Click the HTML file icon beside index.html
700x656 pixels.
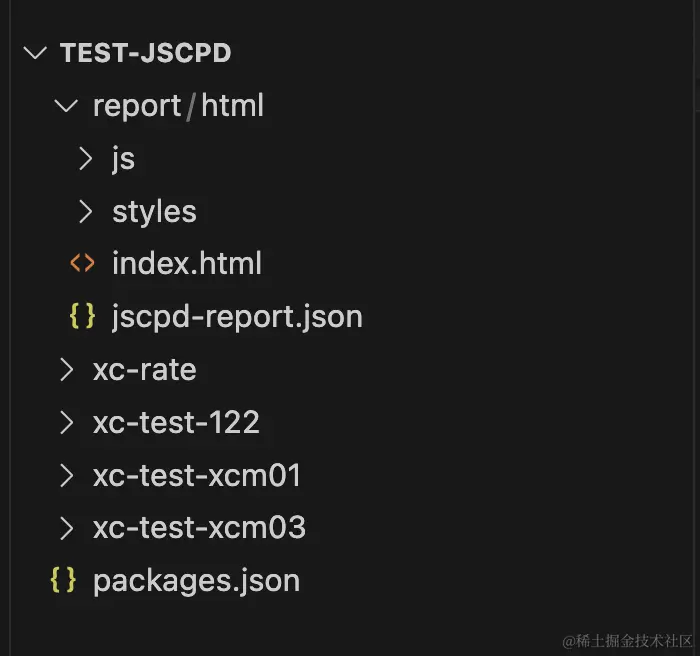tap(82, 264)
